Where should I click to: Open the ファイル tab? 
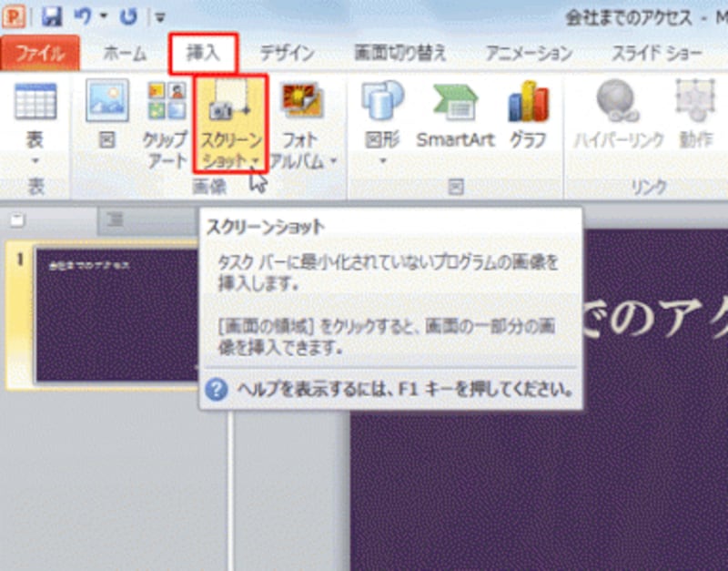point(40,54)
